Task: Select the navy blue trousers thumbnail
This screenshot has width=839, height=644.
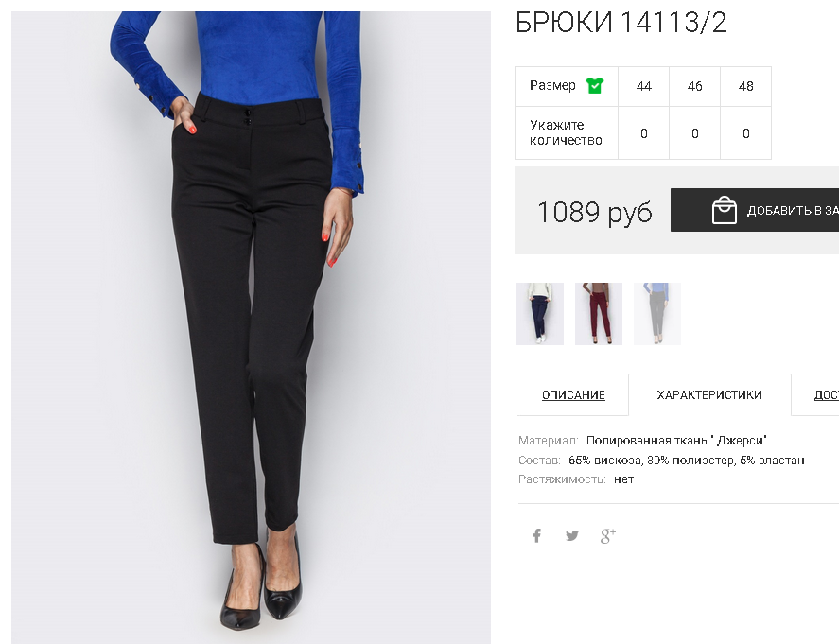Action: tap(540, 314)
